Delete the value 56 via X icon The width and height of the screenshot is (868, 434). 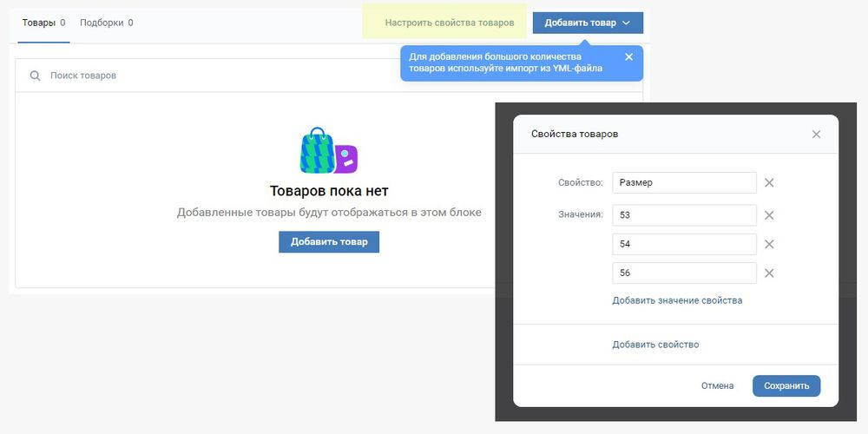769,273
